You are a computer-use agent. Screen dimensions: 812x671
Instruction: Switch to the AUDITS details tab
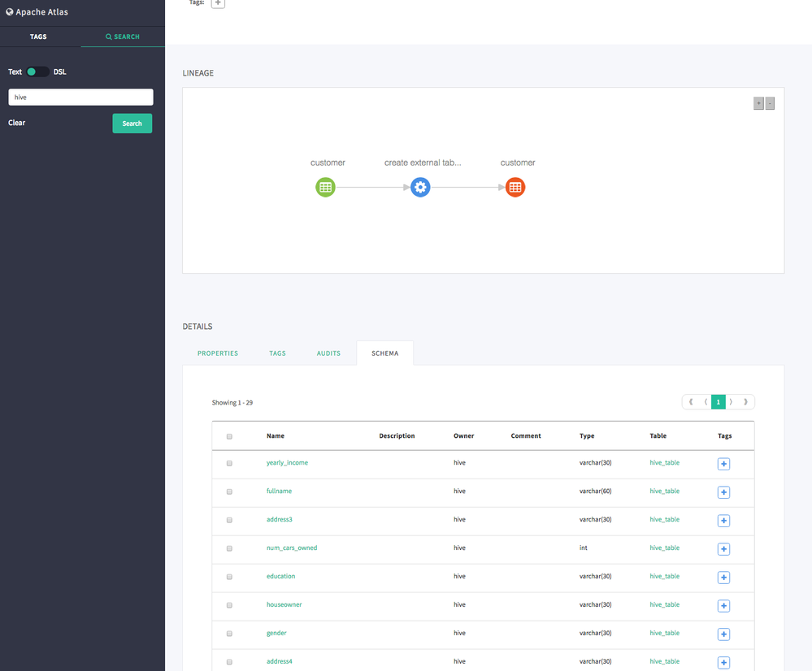pos(329,353)
